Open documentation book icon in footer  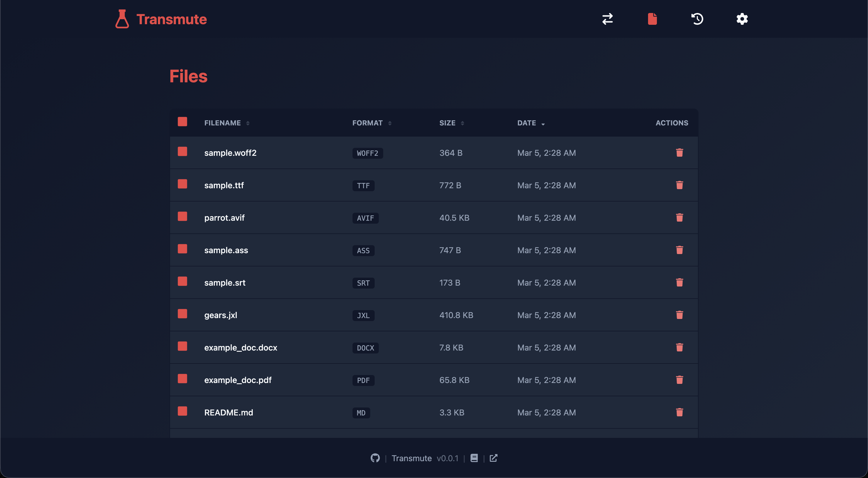474,458
